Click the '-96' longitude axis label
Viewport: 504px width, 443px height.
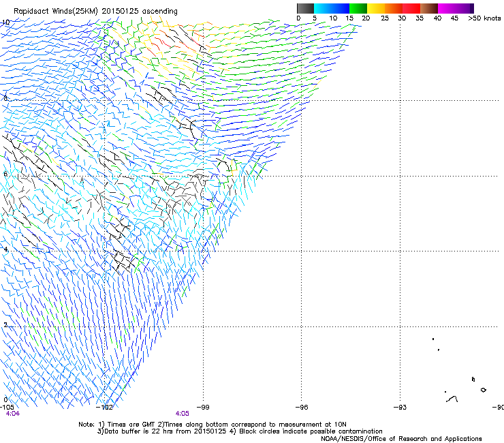click(x=302, y=408)
